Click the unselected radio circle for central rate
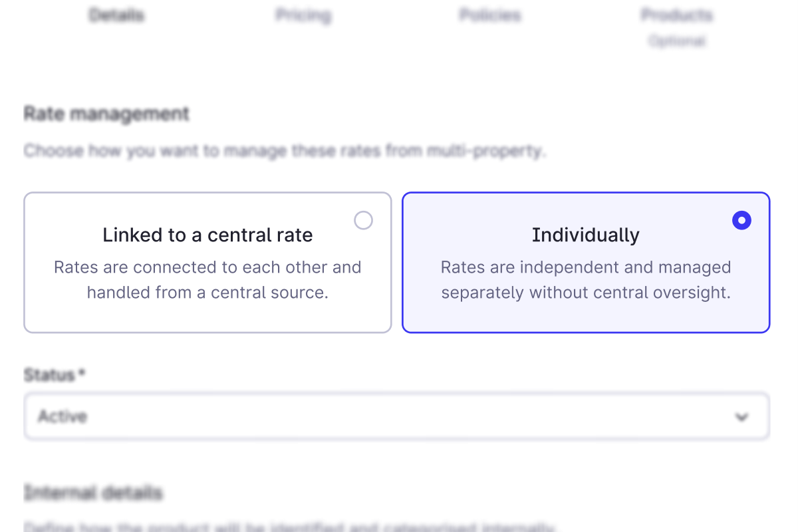Viewport: 798px width, 532px height. point(363,220)
